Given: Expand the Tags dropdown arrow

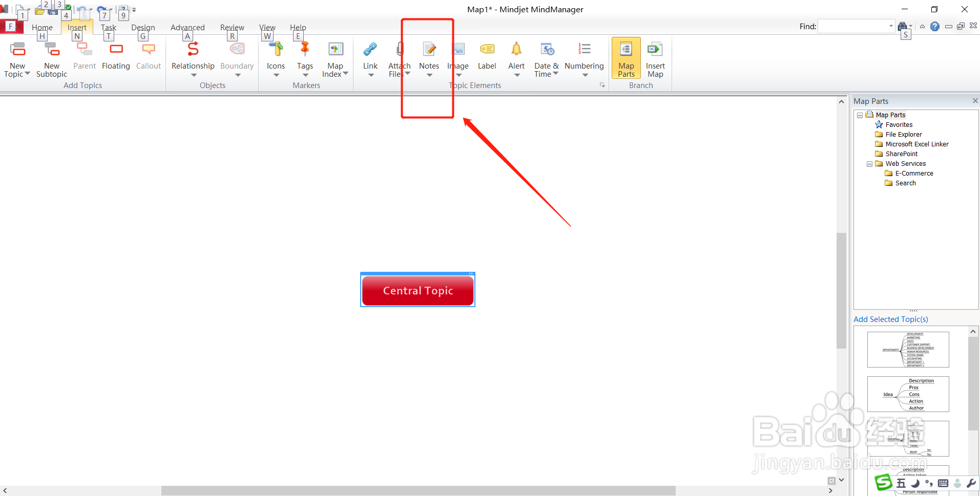Looking at the screenshot, I should [x=305, y=75].
